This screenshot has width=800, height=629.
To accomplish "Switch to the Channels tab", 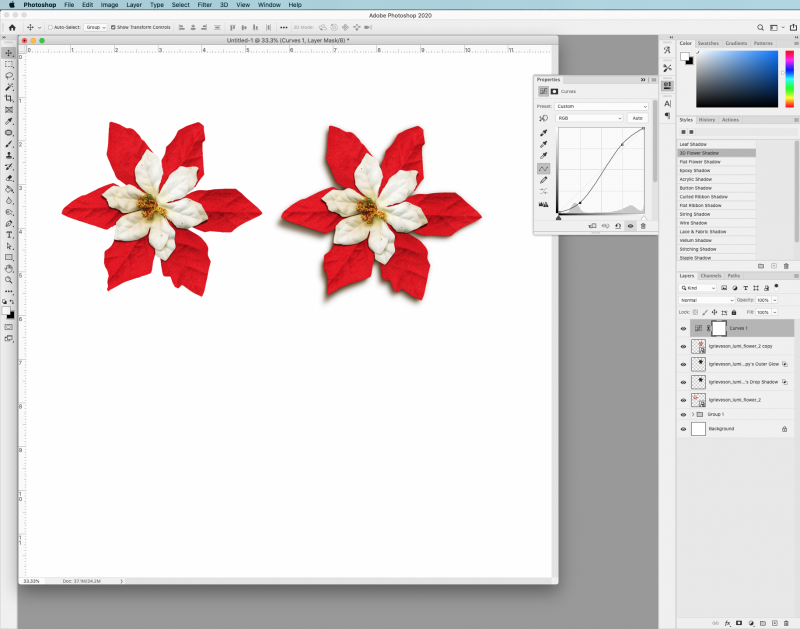I will [711, 275].
